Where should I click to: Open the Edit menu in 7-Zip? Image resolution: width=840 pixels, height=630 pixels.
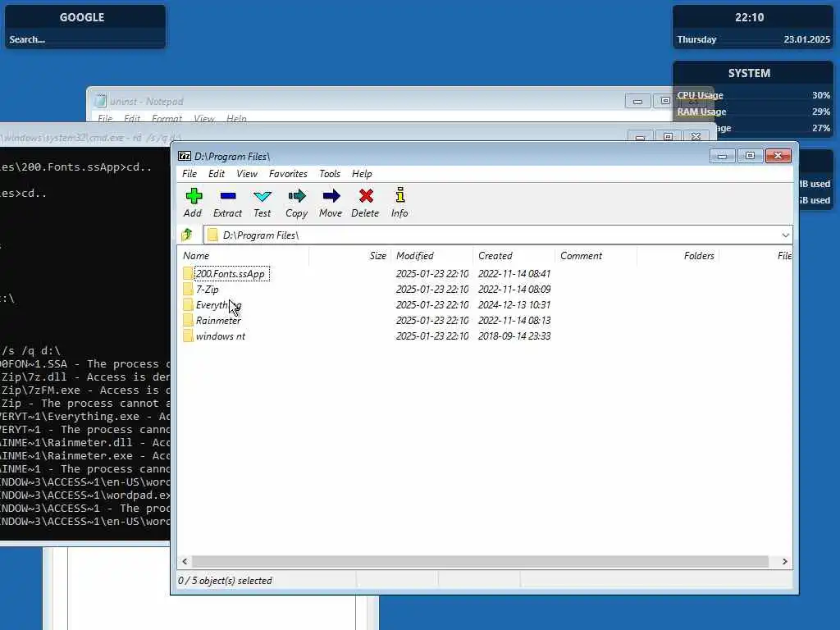217,174
